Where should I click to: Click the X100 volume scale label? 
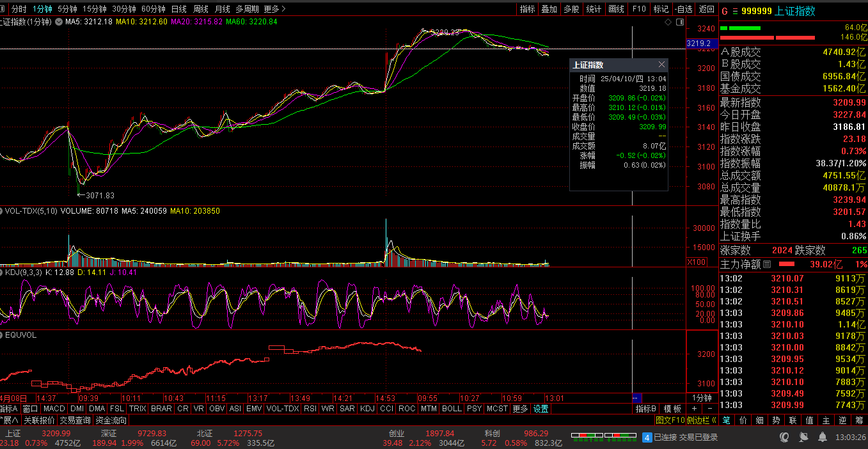[x=696, y=262]
